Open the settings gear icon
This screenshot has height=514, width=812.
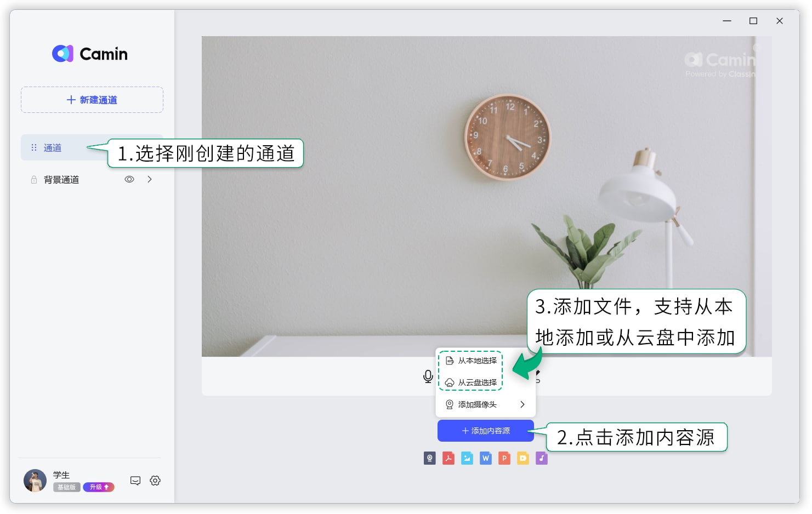pyautogui.click(x=155, y=481)
